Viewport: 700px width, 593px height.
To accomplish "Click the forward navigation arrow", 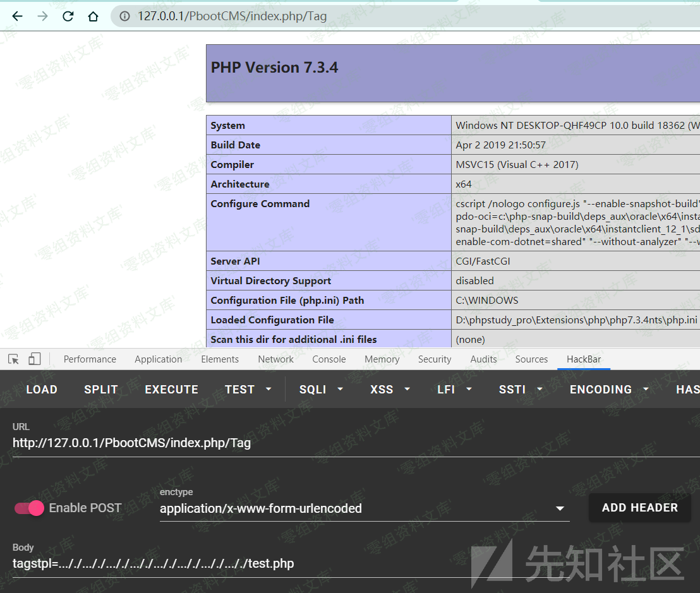I will point(42,16).
